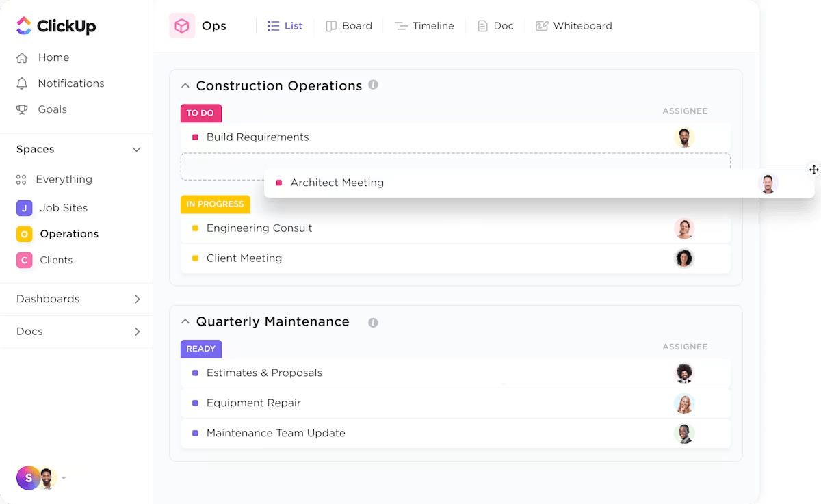The height and width of the screenshot is (504, 821).
Task: Select the TO DO status badge
Action: [200, 113]
